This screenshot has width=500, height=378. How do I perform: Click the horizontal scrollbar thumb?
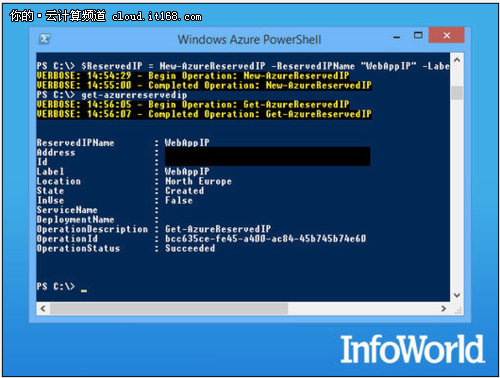[x=169, y=308]
